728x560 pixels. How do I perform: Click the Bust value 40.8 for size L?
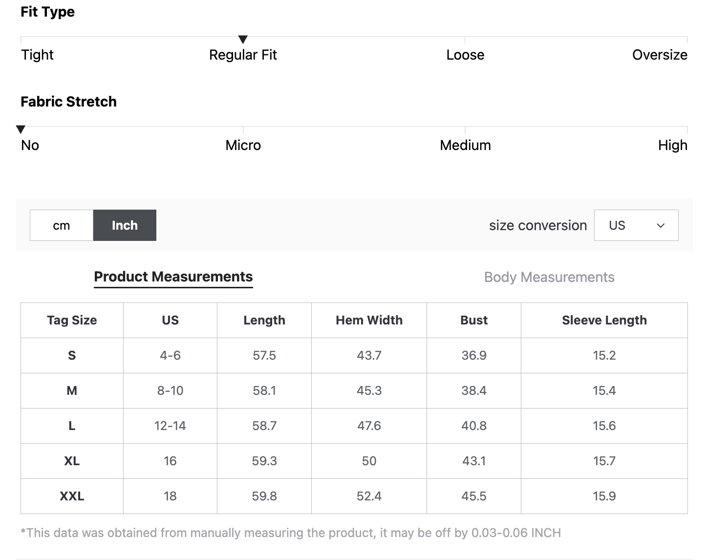click(x=473, y=426)
